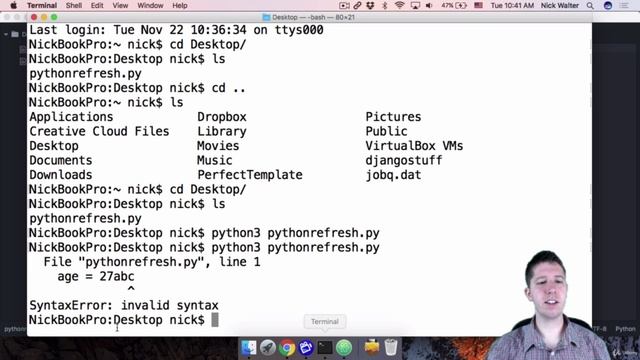This screenshot has height=360, width=640.
Task: Click the "age = 27abc" error line
Action: coord(96,276)
